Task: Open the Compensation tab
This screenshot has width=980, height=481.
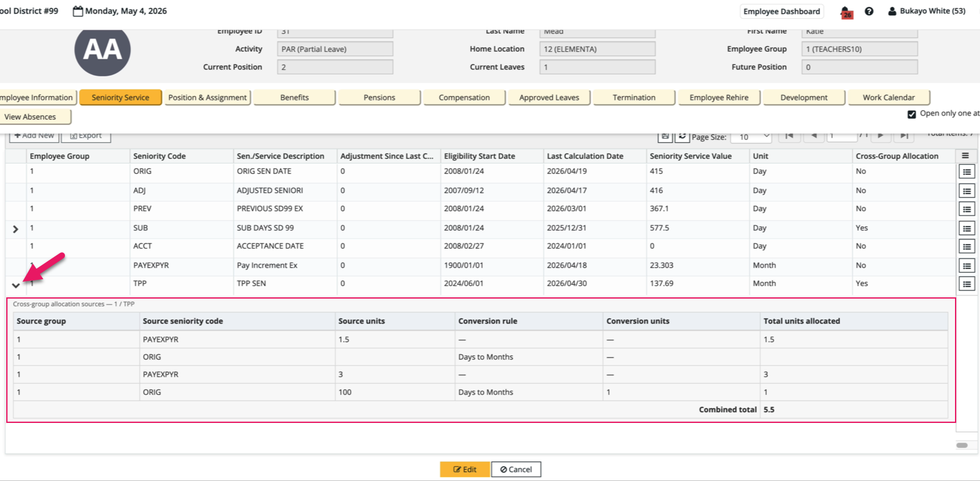Action: pyautogui.click(x=464, y=97)
